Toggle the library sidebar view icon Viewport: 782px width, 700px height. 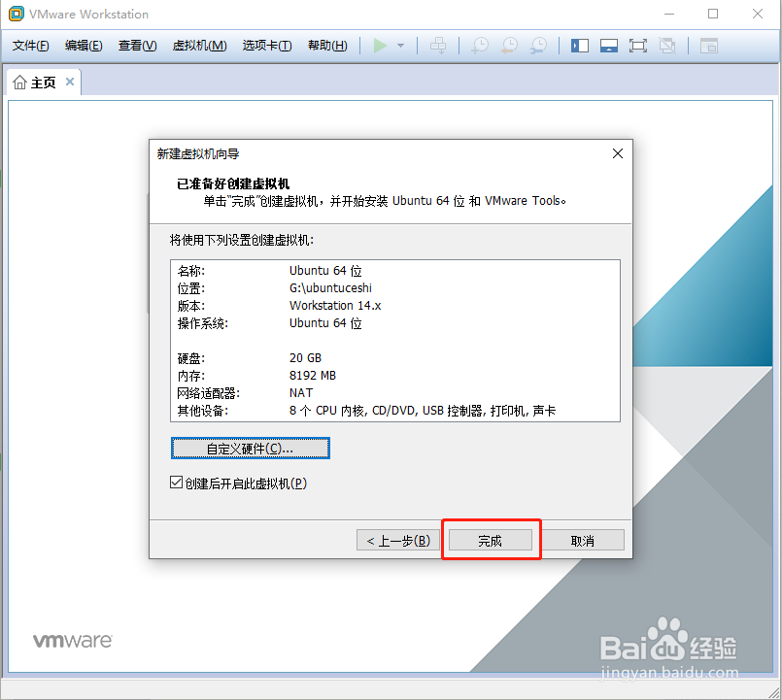(580, 46)
